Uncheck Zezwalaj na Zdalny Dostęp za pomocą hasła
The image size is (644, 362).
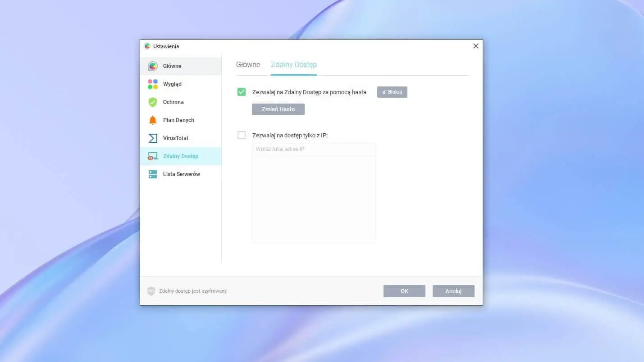tap(242, 92)
